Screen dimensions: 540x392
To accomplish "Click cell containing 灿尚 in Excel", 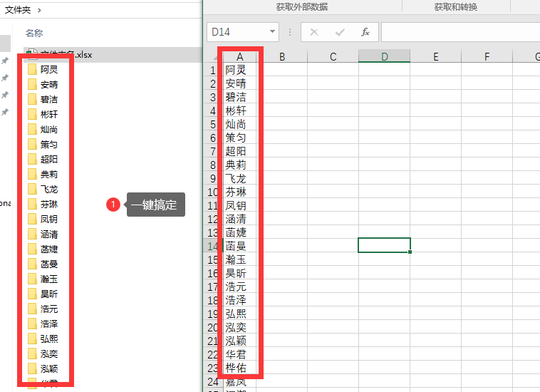I will point(240,124).
